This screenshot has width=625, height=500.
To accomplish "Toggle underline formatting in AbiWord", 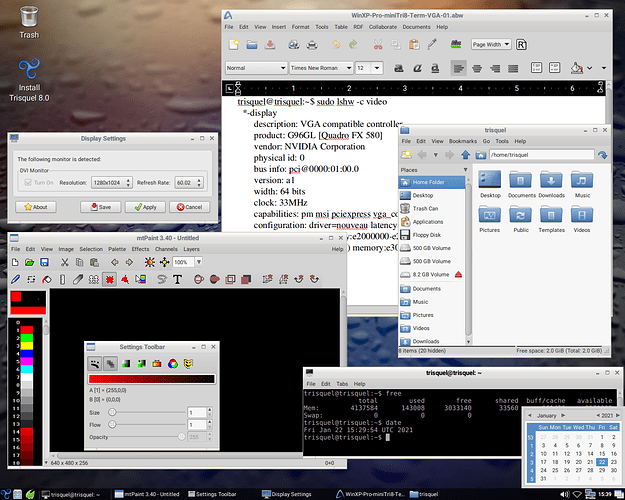I will pos(435,68).
